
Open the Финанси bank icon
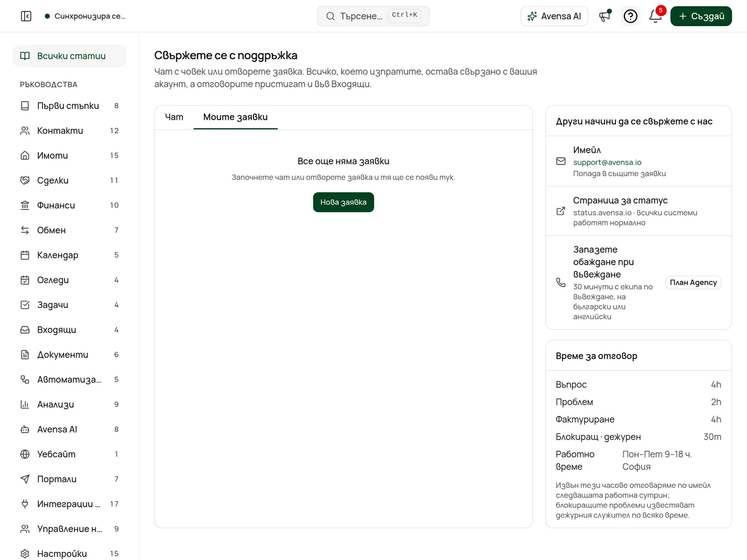[x=25, y=205]
